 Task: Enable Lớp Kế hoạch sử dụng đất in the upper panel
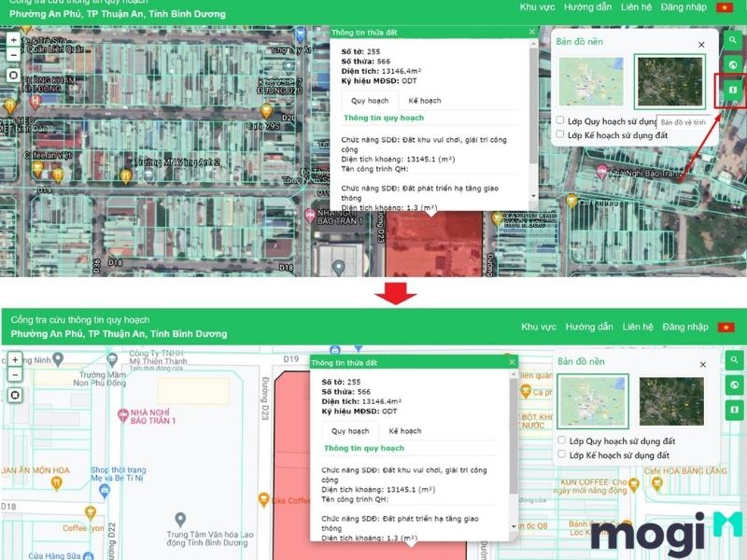point(560,135)
